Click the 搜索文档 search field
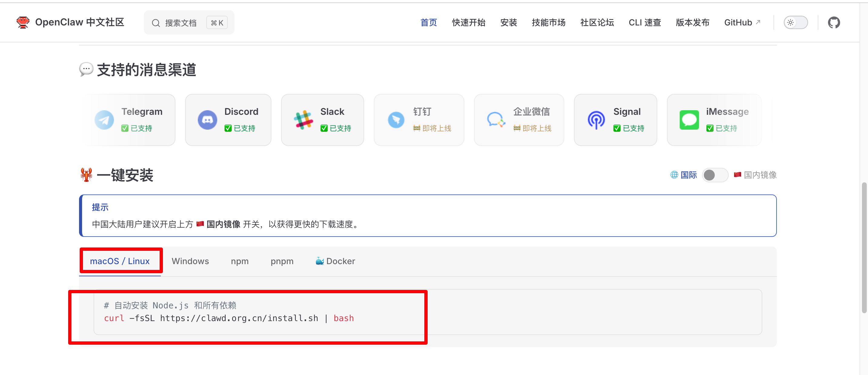Screen dimensions: 868x375 coord(180,23)
